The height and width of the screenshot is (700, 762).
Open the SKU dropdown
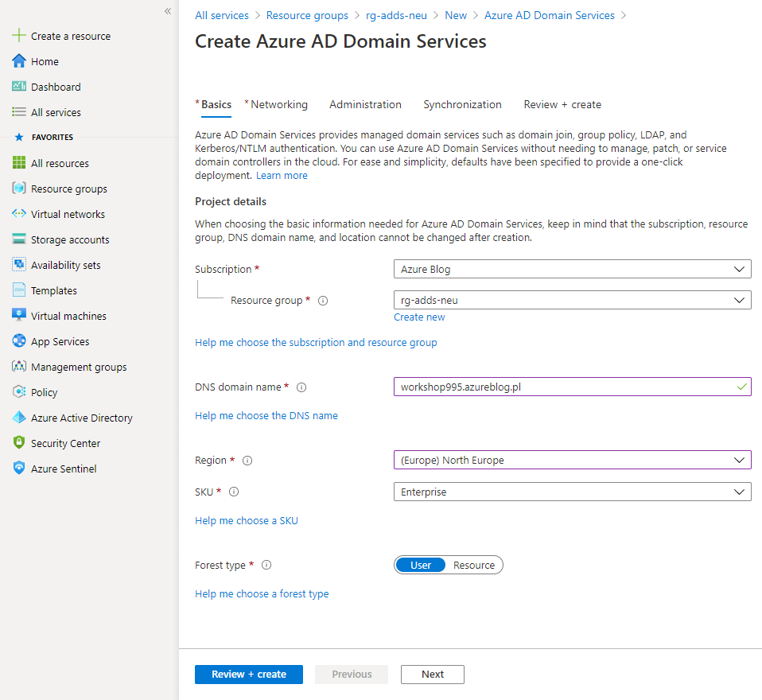(x=571, y=492)
